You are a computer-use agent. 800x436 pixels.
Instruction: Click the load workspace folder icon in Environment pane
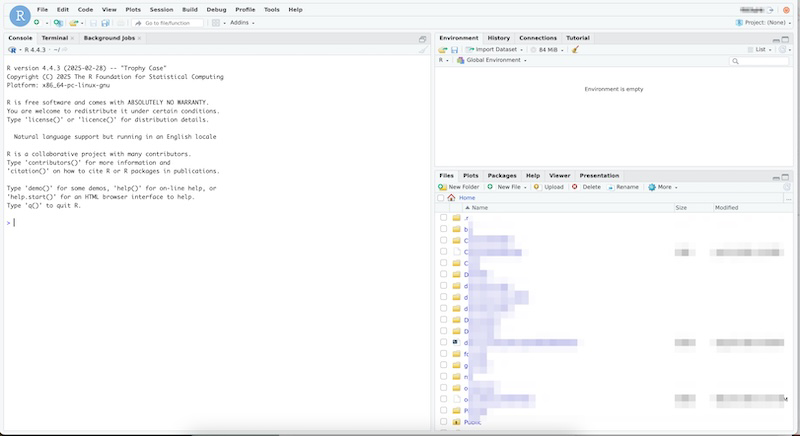pyautogui.click(x=442, y=49)
